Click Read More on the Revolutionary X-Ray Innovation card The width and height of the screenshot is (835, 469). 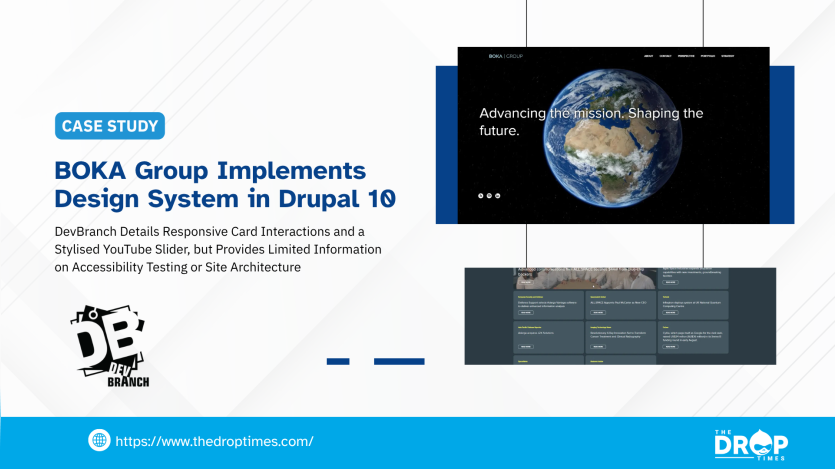tap(598, 347)
